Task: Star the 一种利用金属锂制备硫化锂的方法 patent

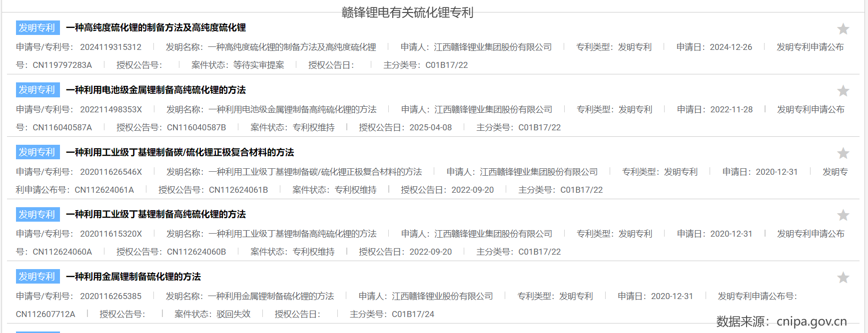Action: 843,278
